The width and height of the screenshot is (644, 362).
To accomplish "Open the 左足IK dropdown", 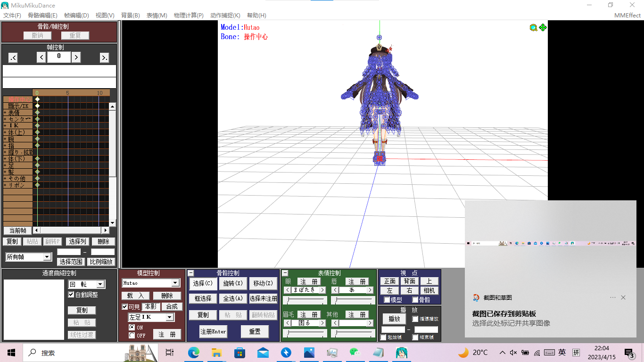I will (170, 317).
